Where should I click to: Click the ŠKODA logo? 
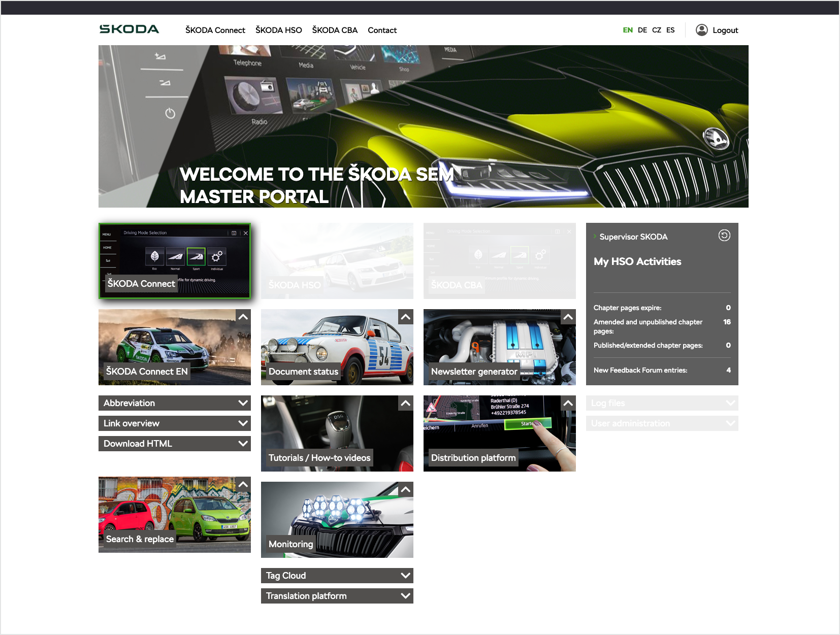(x=129, y=29)
